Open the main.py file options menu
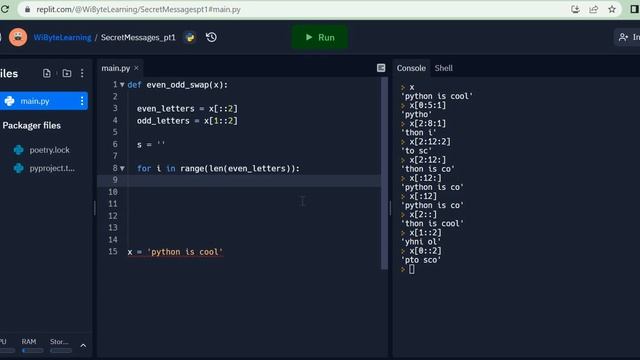640x360 pixels. 82,101
